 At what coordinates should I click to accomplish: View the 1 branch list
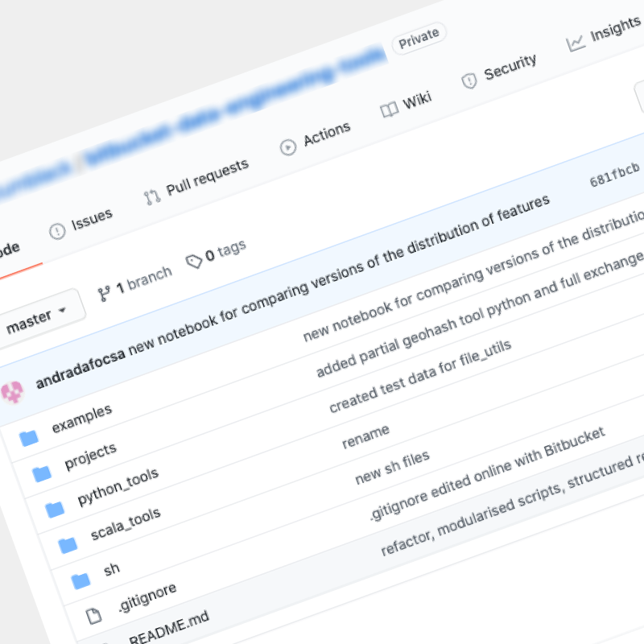pos(134,283)
